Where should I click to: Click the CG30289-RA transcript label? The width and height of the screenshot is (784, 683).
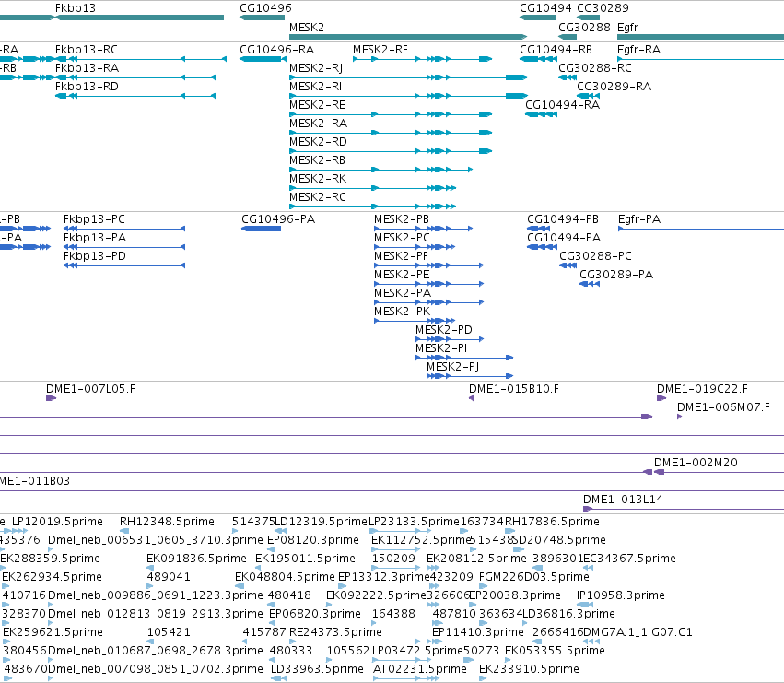click(614, 87)
